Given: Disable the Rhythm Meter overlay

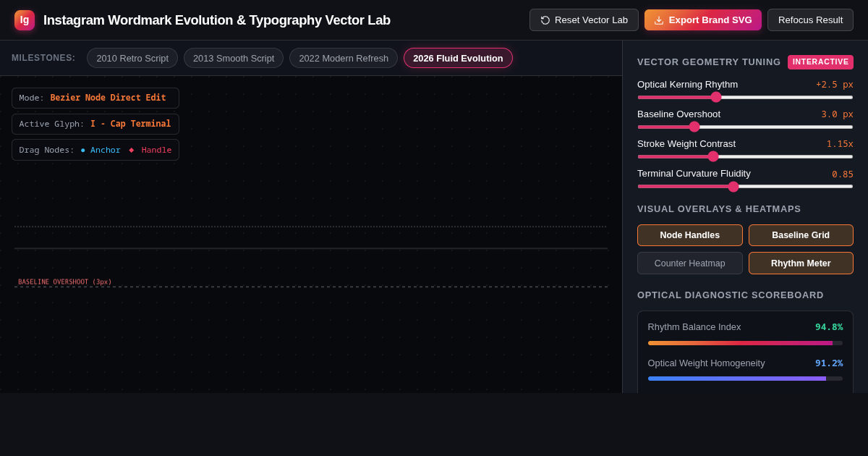Looking at the screenshot, I should click(801, 263).
